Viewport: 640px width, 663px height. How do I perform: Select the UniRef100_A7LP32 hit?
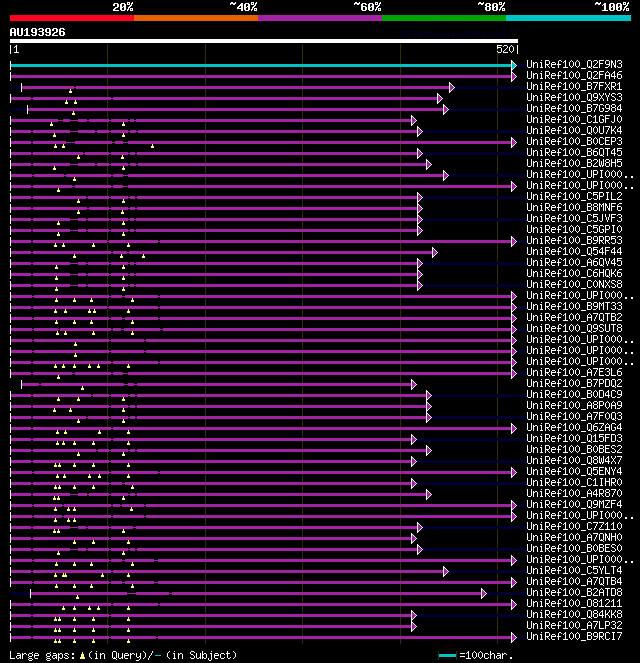click(574, 625)
